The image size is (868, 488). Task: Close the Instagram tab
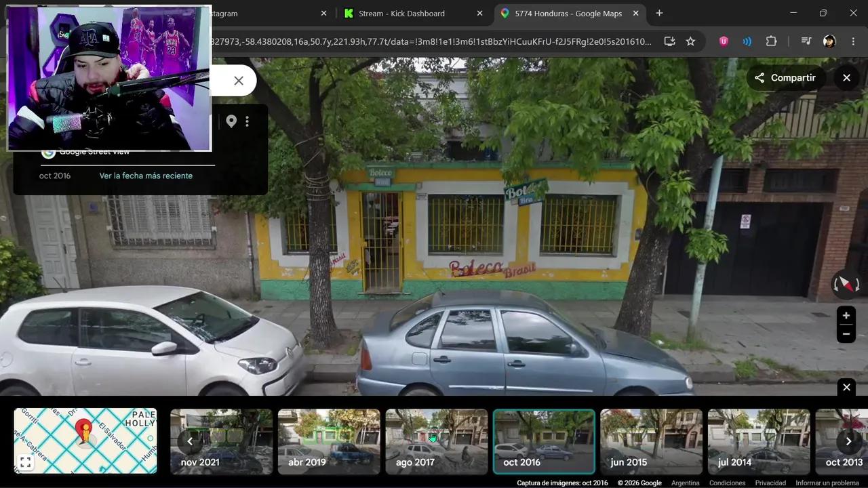coord(323,14)
